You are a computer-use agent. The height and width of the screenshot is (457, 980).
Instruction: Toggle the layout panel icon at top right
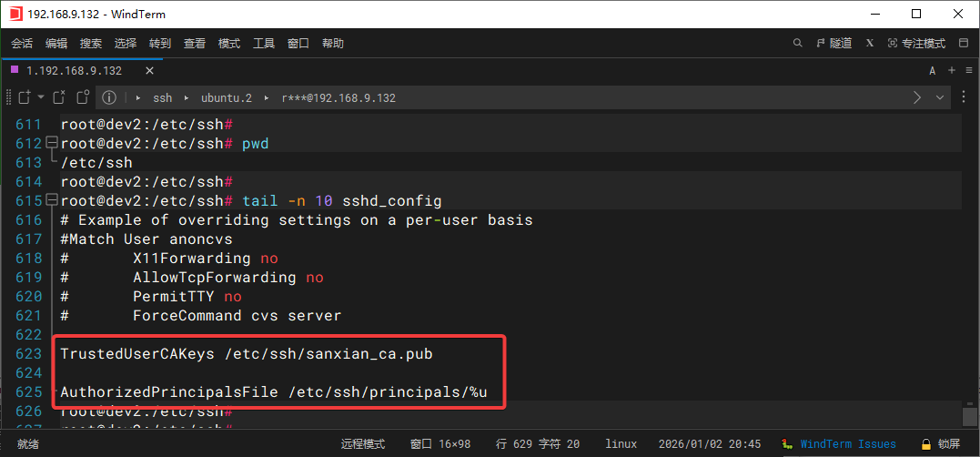coord(963,43)
